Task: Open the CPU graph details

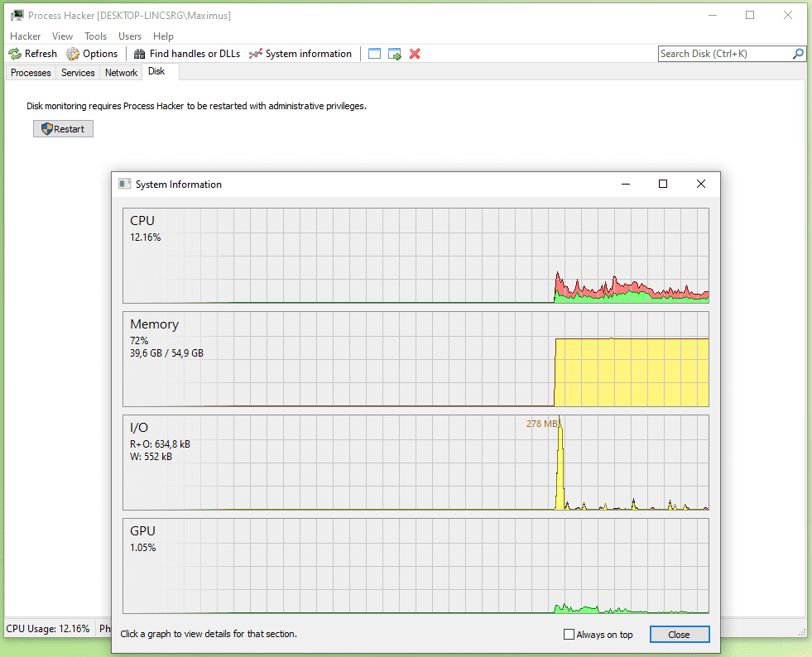Action: tap(416, 256)
